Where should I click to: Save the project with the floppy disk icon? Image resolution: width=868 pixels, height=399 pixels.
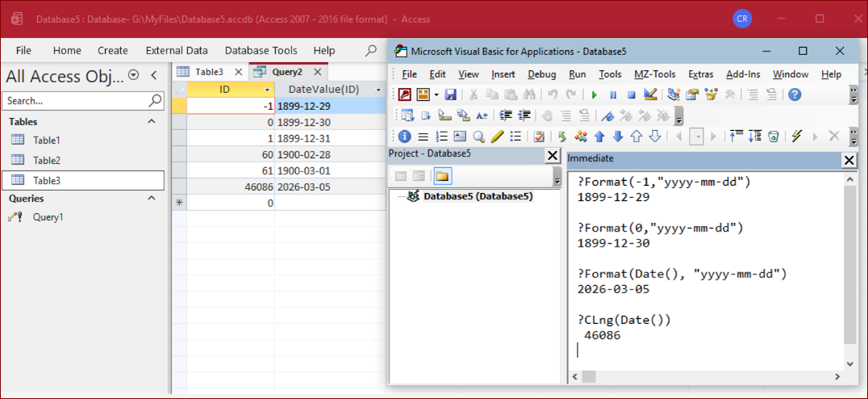click(451, 94)
